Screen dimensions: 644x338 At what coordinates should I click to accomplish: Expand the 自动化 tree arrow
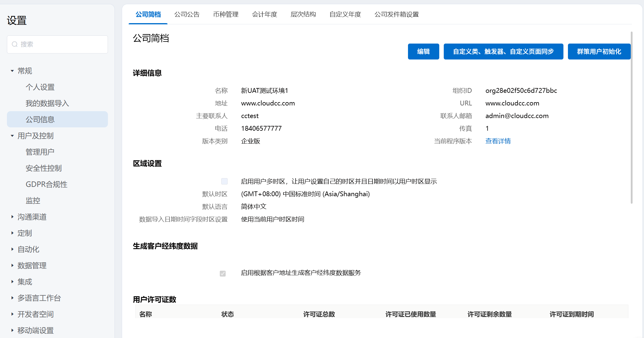pyautogui.click(x=12, y=249)
